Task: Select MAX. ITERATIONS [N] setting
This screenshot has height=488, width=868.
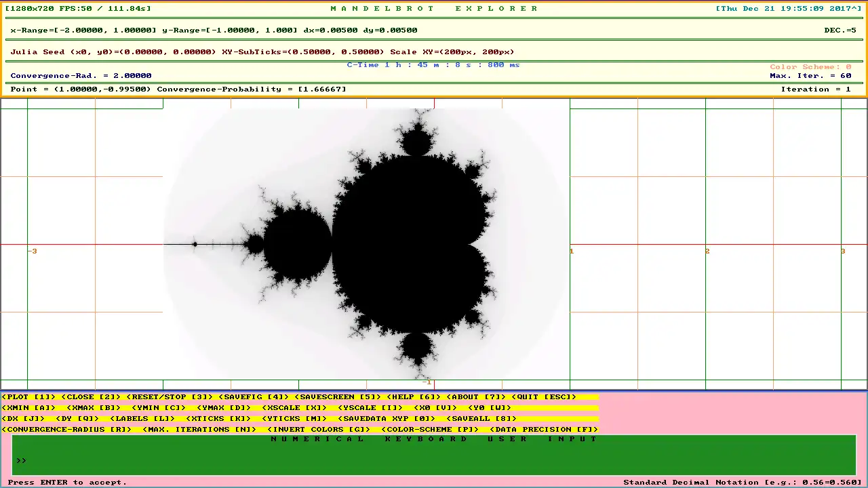Action: [199, 430]
